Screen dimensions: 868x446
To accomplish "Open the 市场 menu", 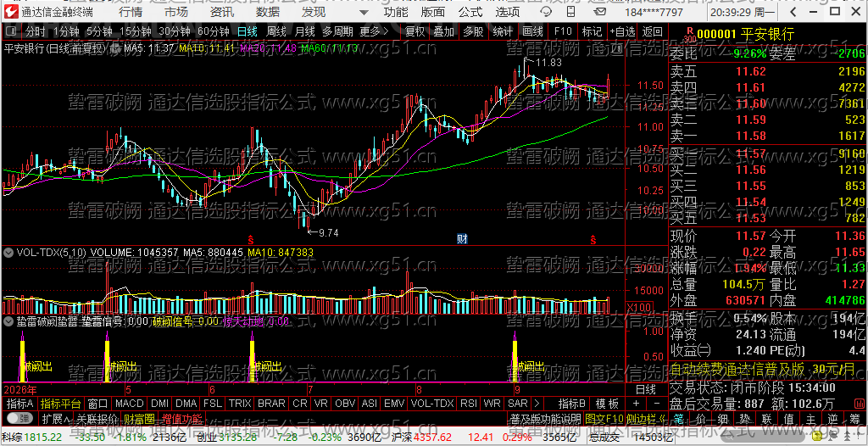I will [x=176, y=12].
